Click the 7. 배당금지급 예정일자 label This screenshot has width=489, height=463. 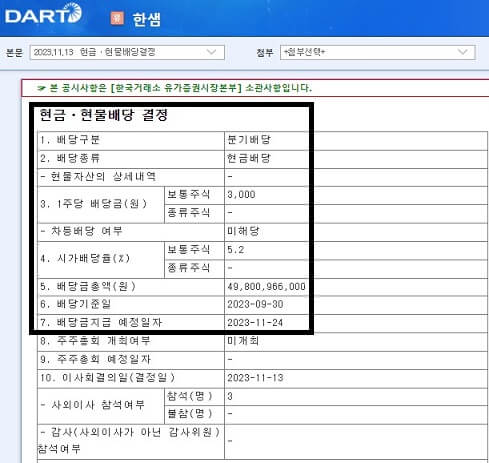101,323
